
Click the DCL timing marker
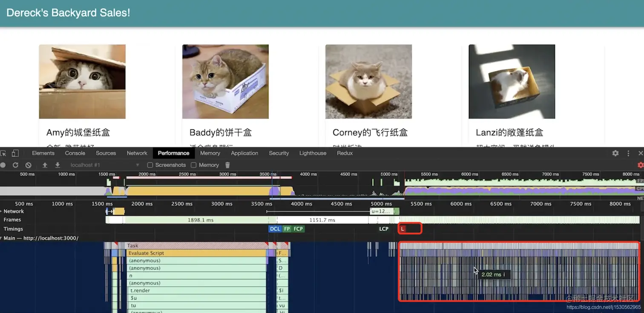point(275,229)
